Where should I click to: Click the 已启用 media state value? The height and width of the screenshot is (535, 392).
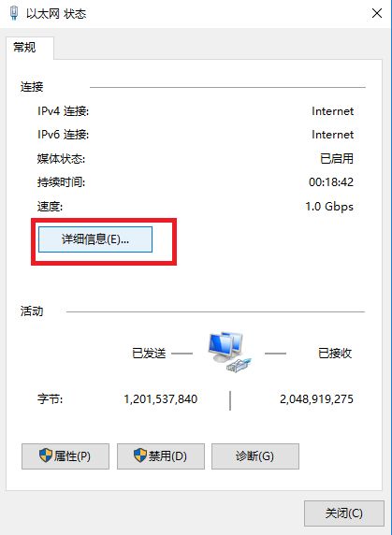coord(337,158)
